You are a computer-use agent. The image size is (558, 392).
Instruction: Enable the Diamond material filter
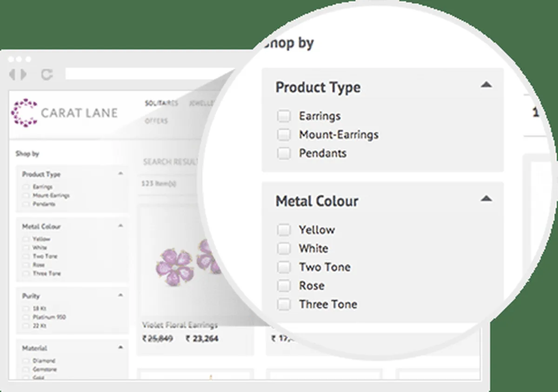click(26, 361)
